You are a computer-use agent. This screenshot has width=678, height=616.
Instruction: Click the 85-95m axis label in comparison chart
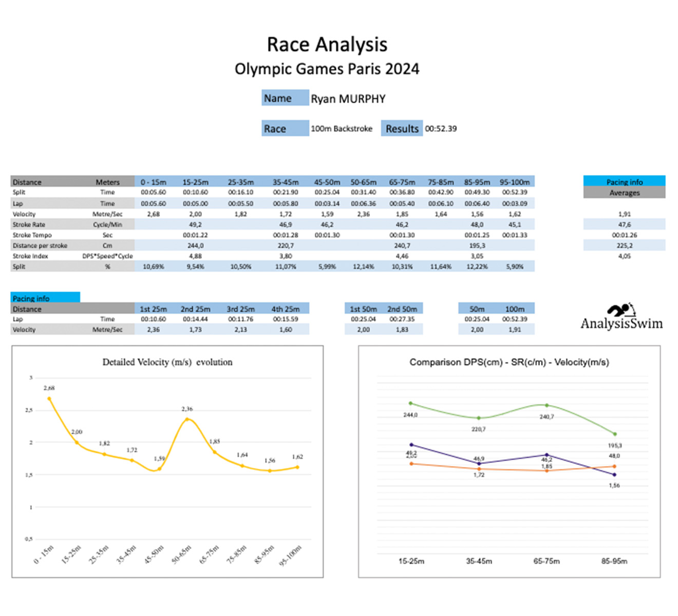(614, 561)
